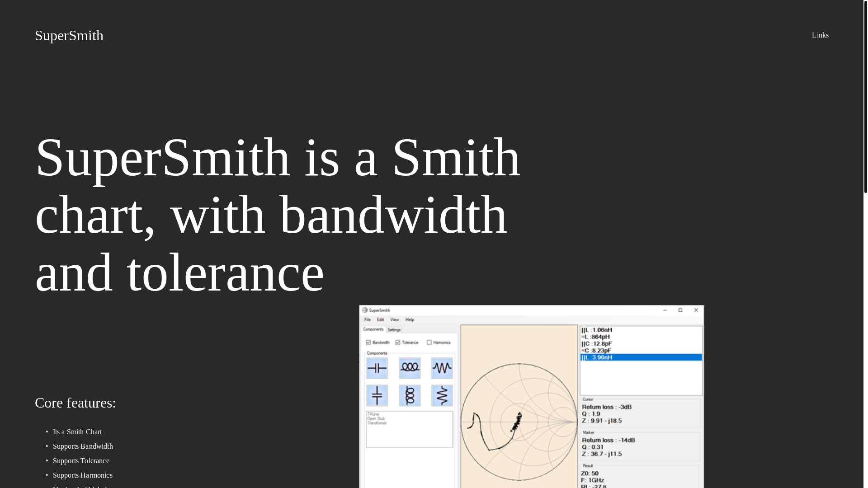This screenshot has width=868, height=488.
Task: Click the SuperSmith app logo in title bar
Action: point(364,310)
